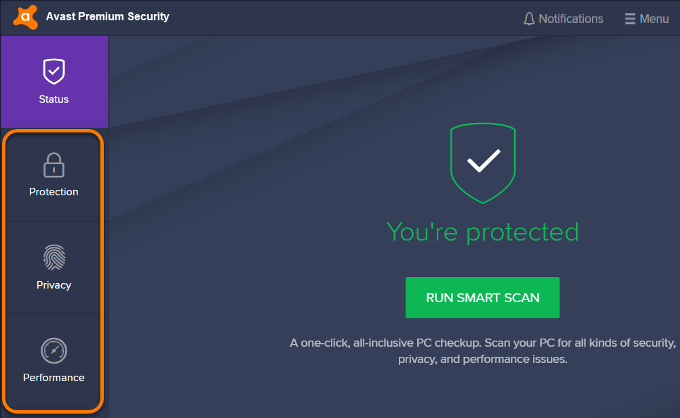Click the orange Avast logo icon
680x418 pixels.
point(26,17)
